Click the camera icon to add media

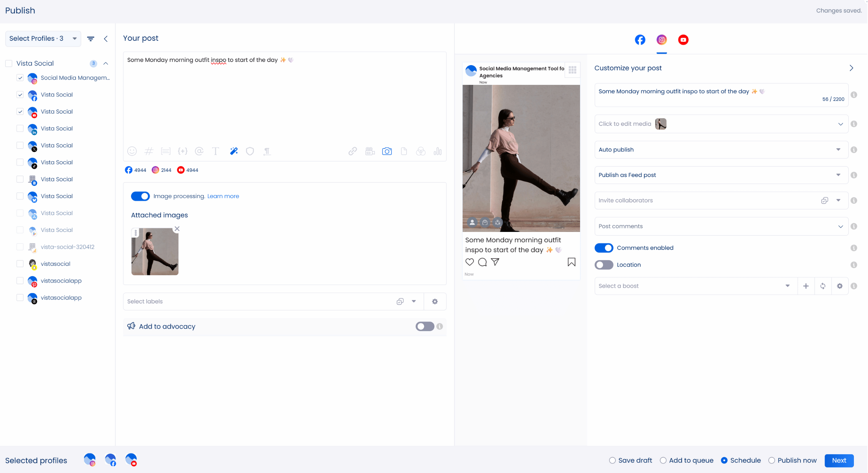pyautogui.click(x=387, y=151)
